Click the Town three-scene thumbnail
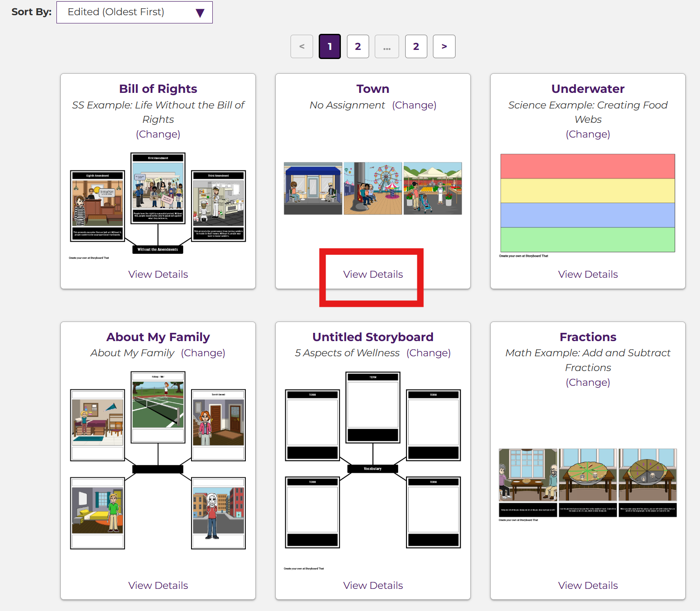This screenshot has width=700, height=611. (373, 188)
